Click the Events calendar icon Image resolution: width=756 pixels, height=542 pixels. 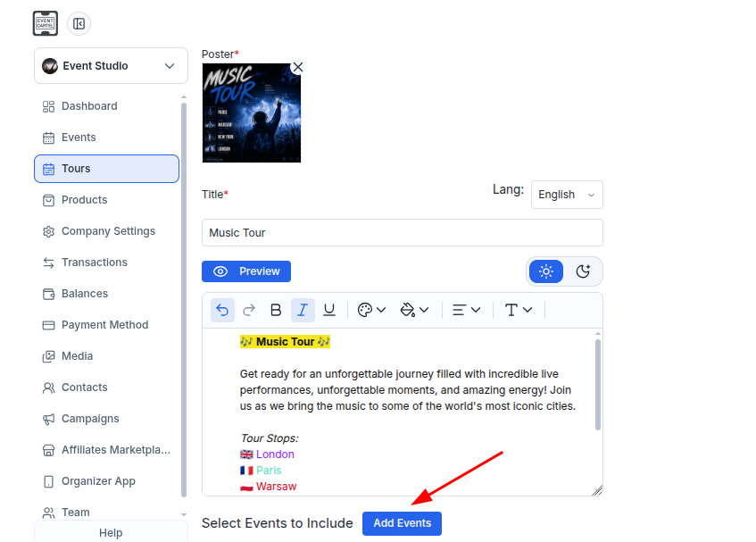[x=49, y=138]
